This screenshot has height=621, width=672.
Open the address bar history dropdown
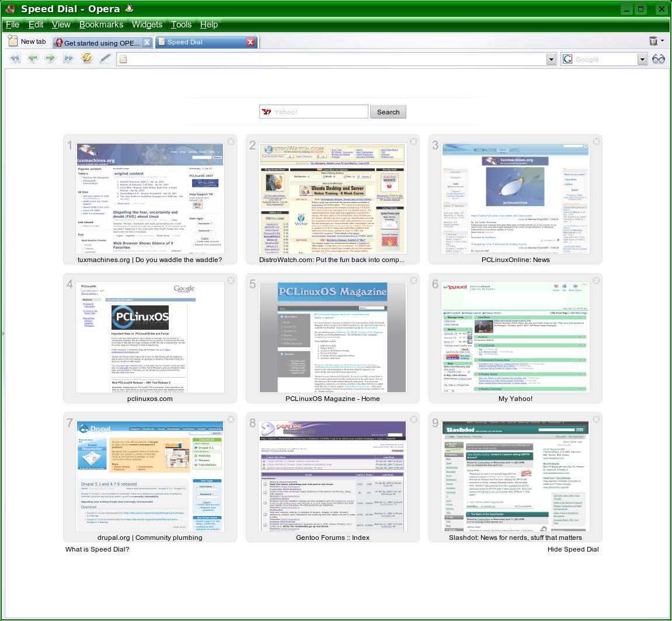552,59
